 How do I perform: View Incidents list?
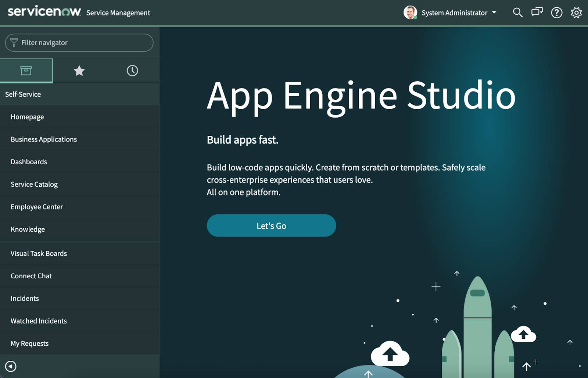tap(79, 299)
